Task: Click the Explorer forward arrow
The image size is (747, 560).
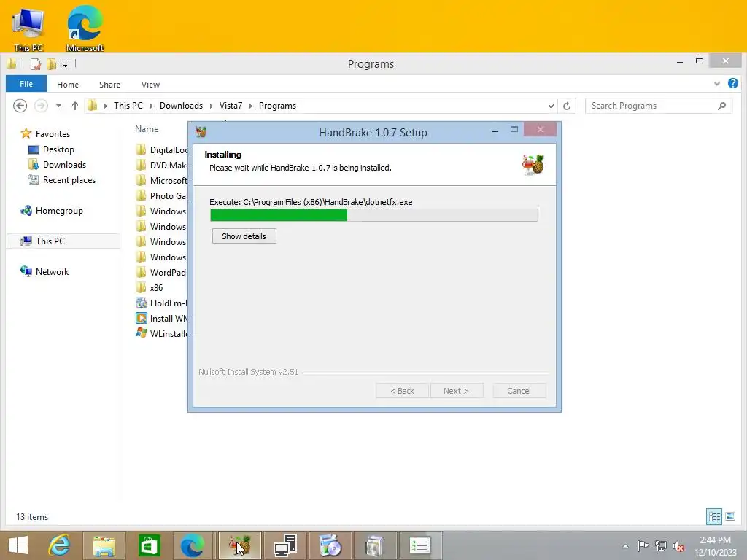Action: point(42,106)
